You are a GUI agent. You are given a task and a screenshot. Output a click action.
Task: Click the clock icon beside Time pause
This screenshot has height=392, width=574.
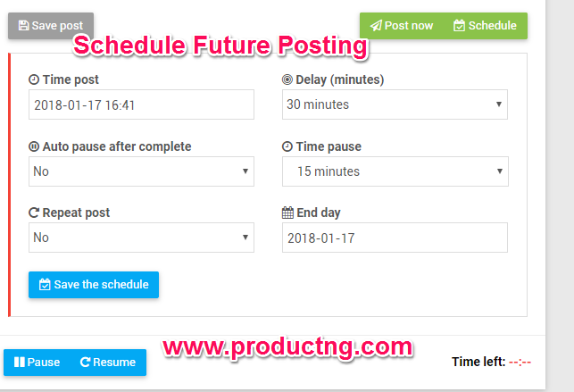[x=287, y=146]
